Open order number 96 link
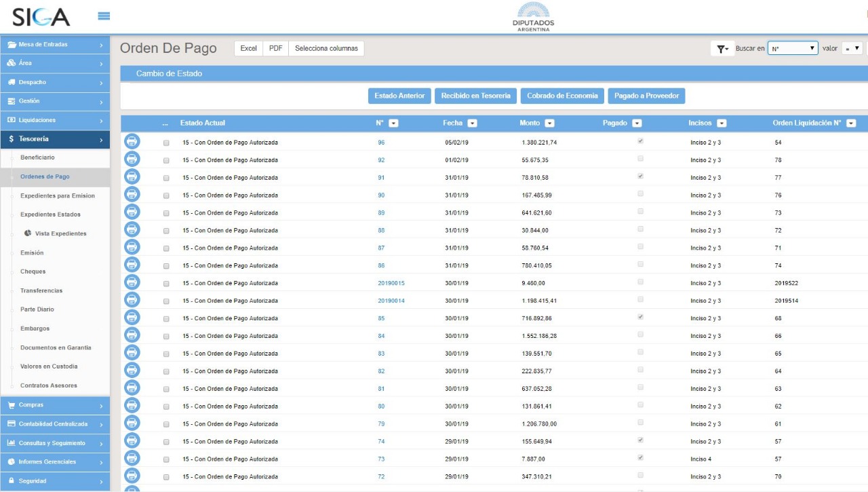 (x=381, y=143)
